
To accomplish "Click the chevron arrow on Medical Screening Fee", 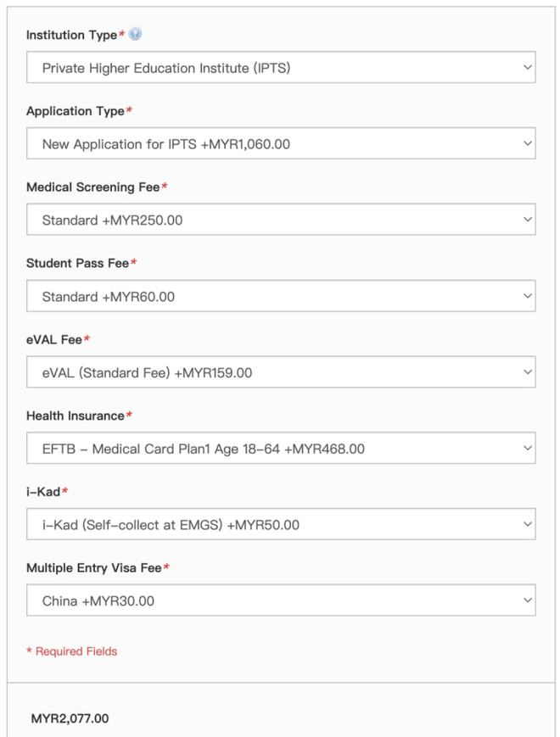I will pyautogui.click(x=527, y=220).
